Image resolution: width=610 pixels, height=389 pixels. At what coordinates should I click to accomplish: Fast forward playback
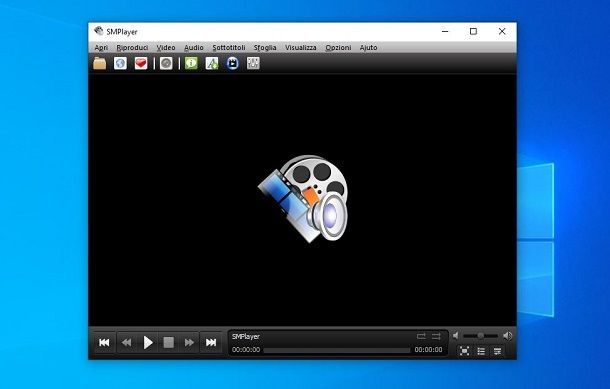(x=189, y=342)
